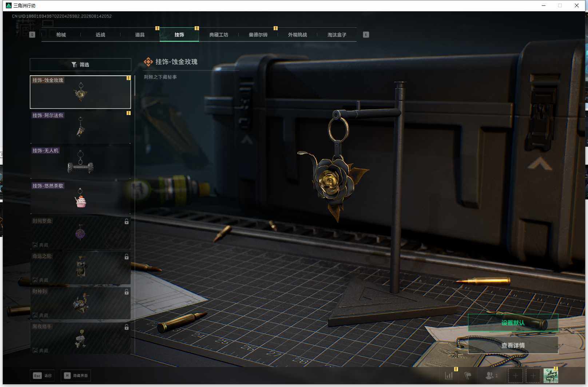Open the 道具 tab
The height and width of the screenshot is (387, 588).
point(140,35)
